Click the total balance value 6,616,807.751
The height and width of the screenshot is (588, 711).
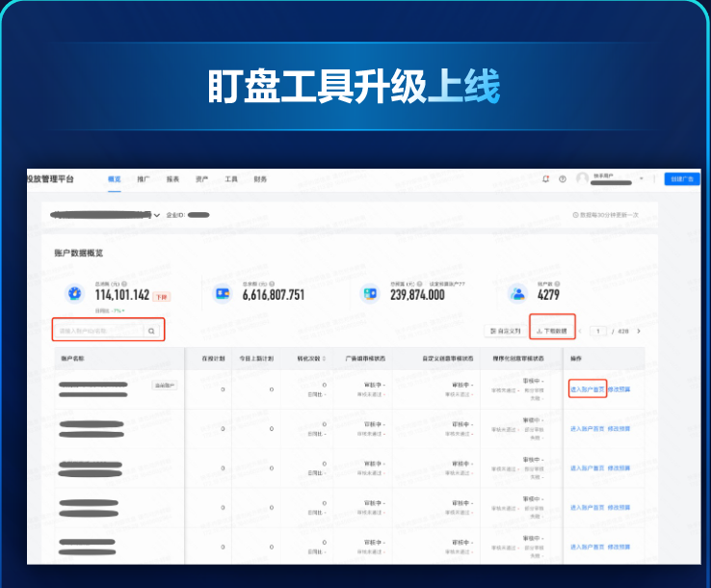pyautogui.click(x=274, y=295)
